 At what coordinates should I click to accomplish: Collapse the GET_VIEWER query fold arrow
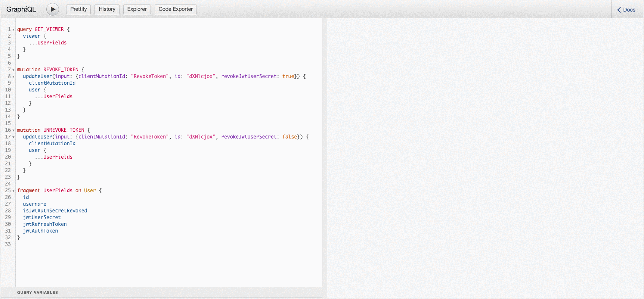point(13,29)
